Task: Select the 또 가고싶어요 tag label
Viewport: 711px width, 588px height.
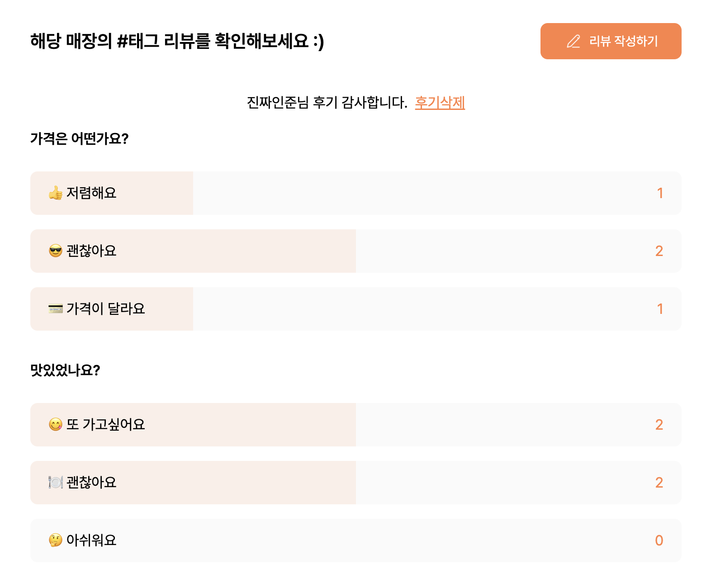Action: (x=105, y=425)
